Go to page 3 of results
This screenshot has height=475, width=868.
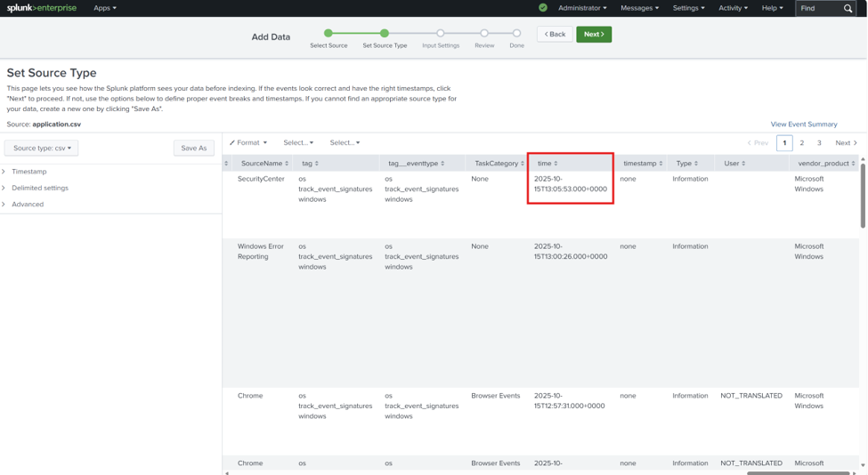[x=819, y=142]
